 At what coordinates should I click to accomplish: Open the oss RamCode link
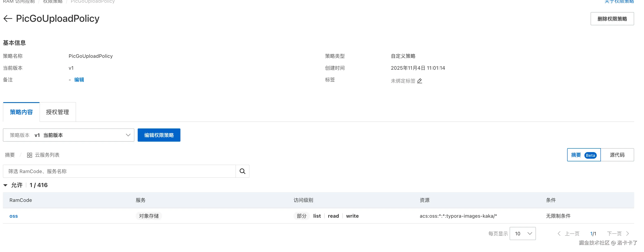click(x=14, y=216)
